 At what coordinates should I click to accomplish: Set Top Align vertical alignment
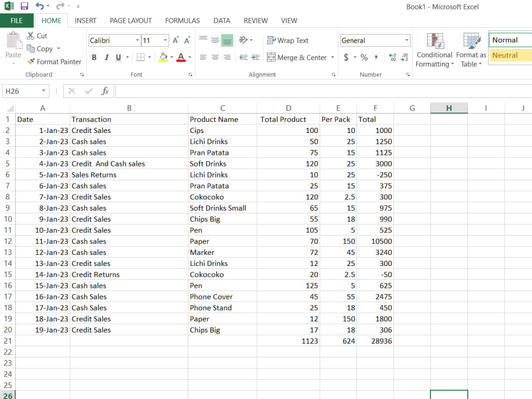coord(203,40)
